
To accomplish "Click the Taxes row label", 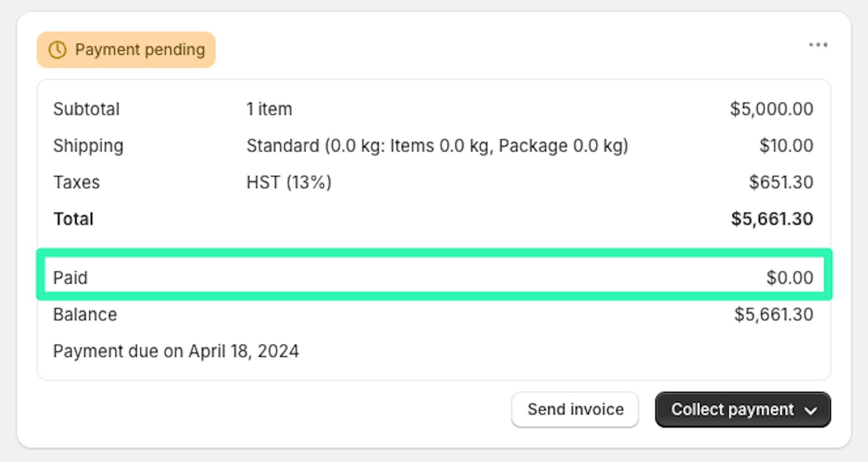I will coord(76,182).
